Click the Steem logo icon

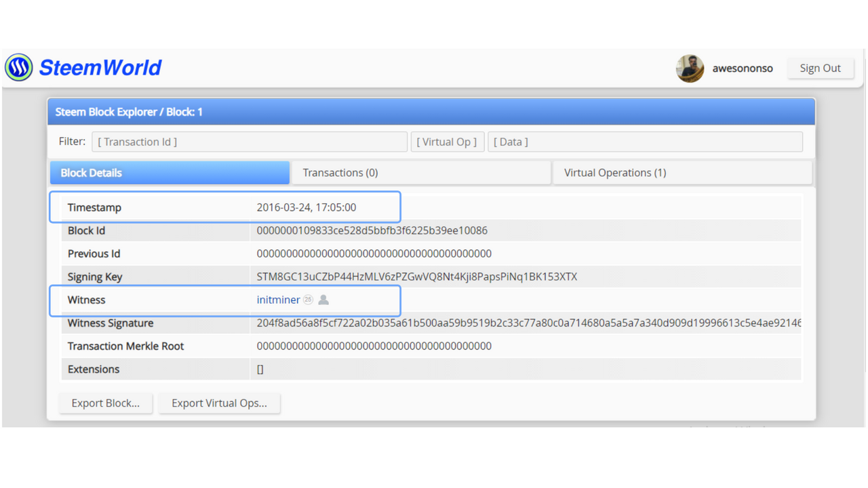click(x=19, y=68)
